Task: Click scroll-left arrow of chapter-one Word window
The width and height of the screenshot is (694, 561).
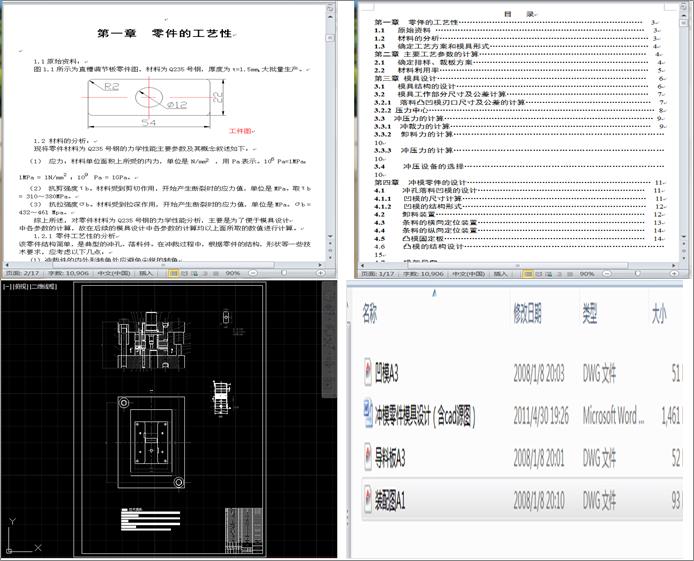Action: 8,265
